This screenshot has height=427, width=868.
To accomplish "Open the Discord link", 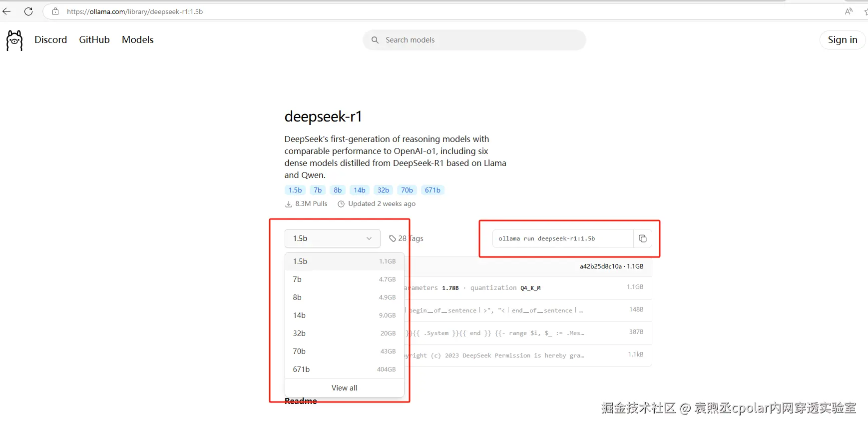I will pos(50,39).
